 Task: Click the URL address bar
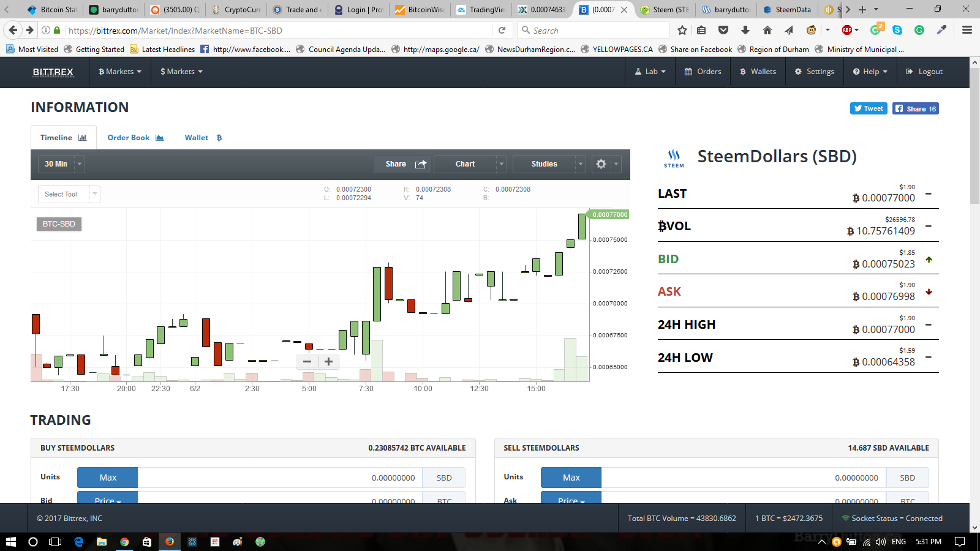pyautogui.click(x=279, y=30)
